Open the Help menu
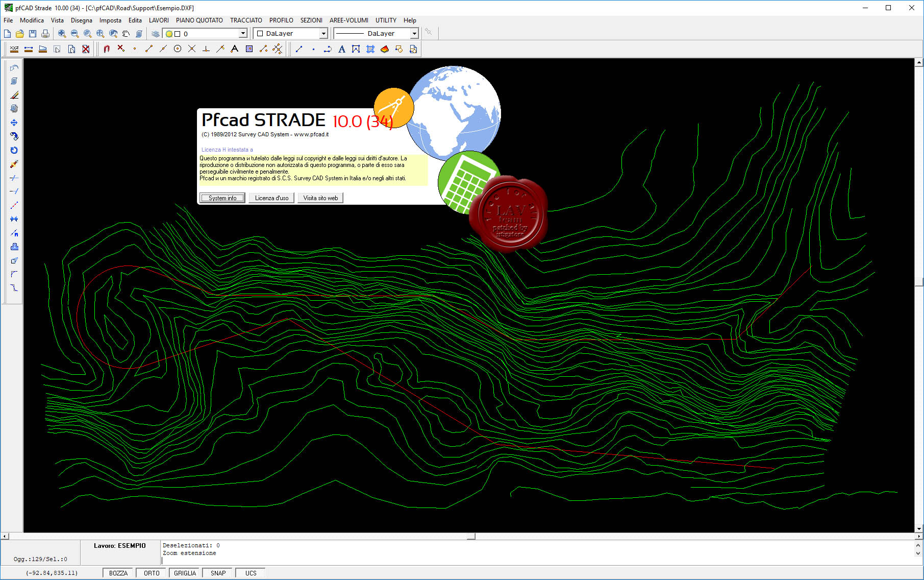The width and height of the screenshot is (924, 580). (410, 20)
